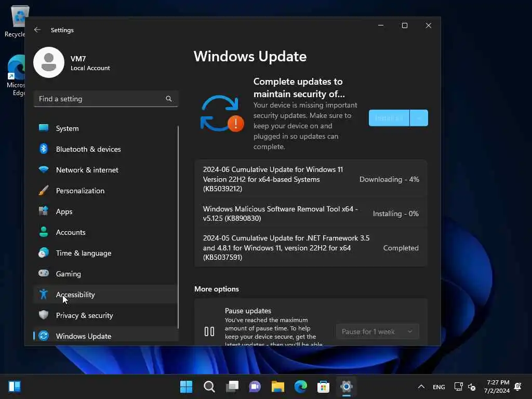Click the .NET Framework KB5037591 update entry
532x399 pixels.
coord(311,248)
